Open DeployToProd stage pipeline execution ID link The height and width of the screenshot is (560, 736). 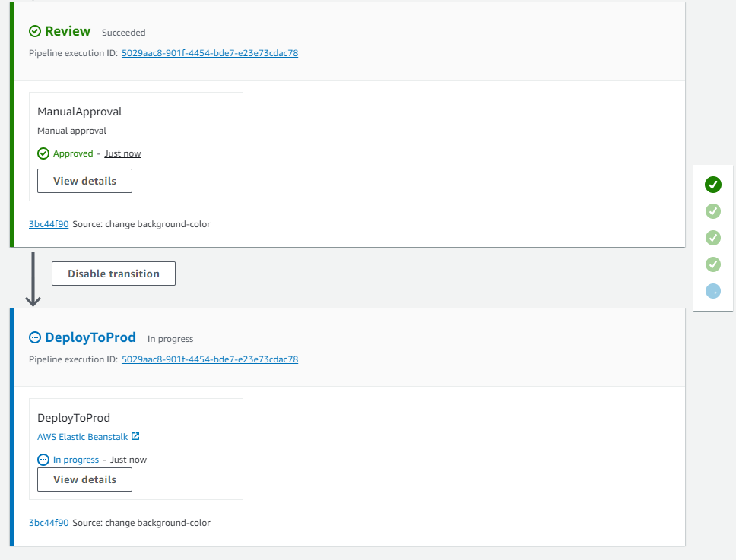[x=209, y=359]
